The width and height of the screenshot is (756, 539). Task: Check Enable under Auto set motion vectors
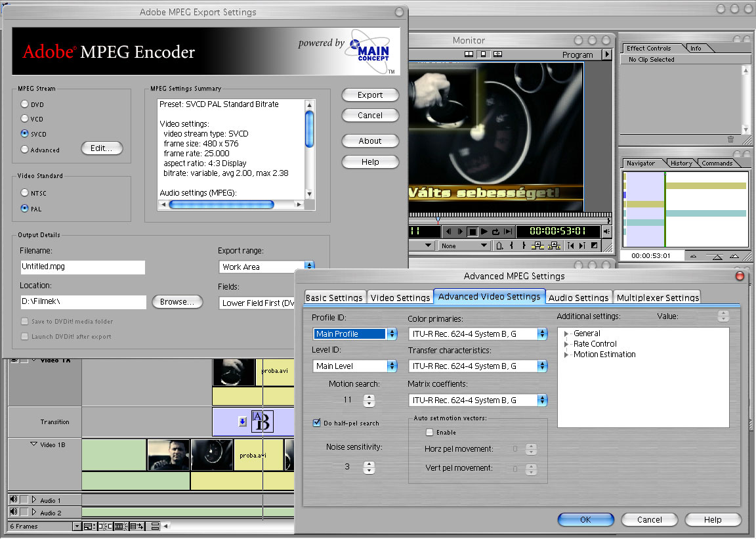[x=429, y=433]
